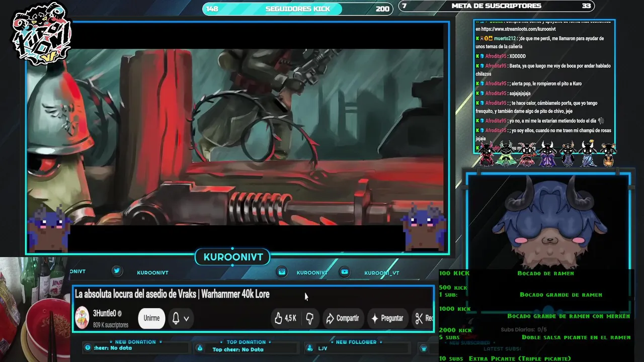Click the crown icon in bottom bar
The image size is (644, 362).
tap(424, 348)
